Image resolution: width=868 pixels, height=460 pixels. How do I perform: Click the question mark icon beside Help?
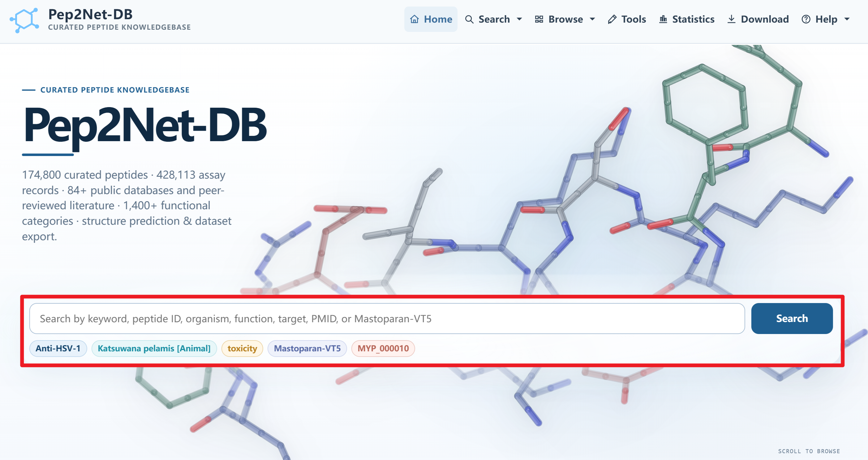pyautogui.click(x=806, y=19)
